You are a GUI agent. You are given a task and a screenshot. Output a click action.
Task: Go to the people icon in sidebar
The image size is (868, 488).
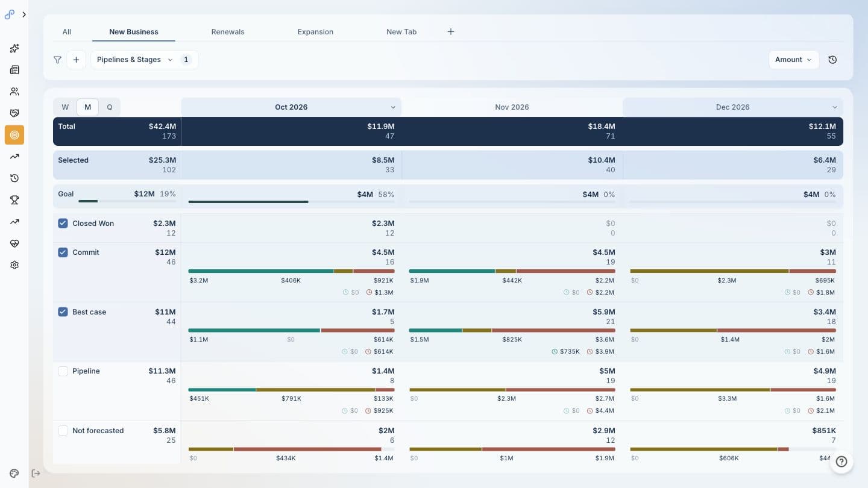tap(14, 92)
